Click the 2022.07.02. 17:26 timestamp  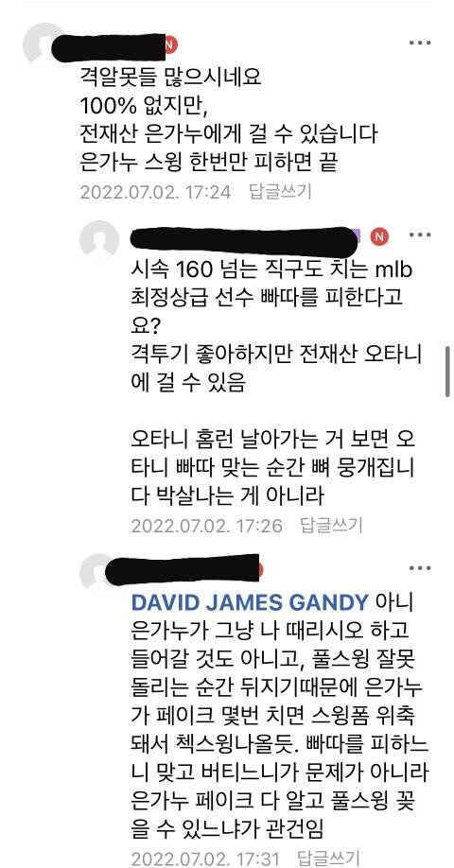coord(206,525)
